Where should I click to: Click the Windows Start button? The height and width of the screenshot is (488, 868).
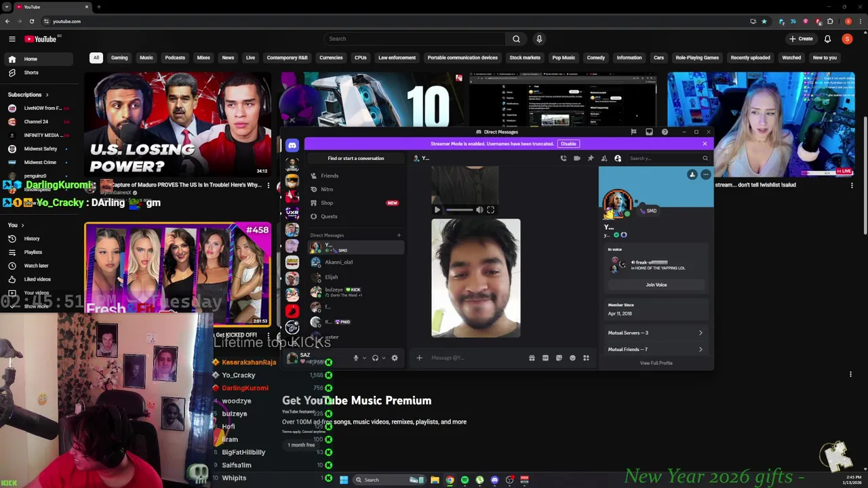[344, 480]
